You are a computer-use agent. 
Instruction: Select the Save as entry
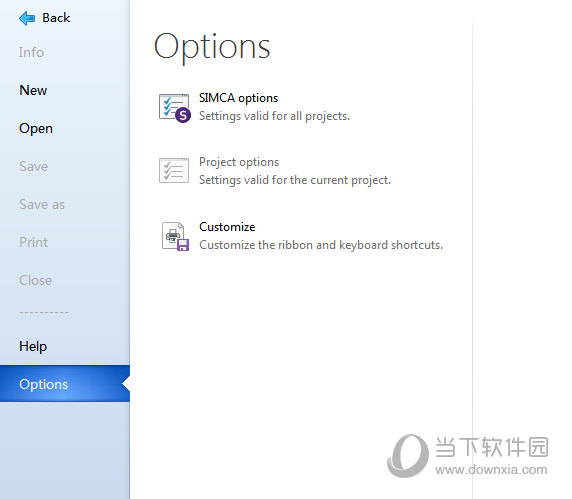(x=42, y=204)
